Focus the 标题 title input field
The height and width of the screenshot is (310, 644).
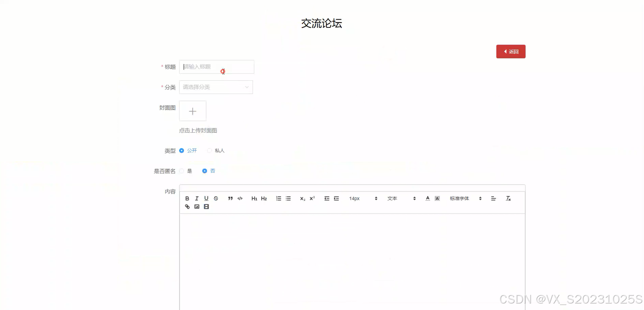pyautogui.click(x=216, y=67)
